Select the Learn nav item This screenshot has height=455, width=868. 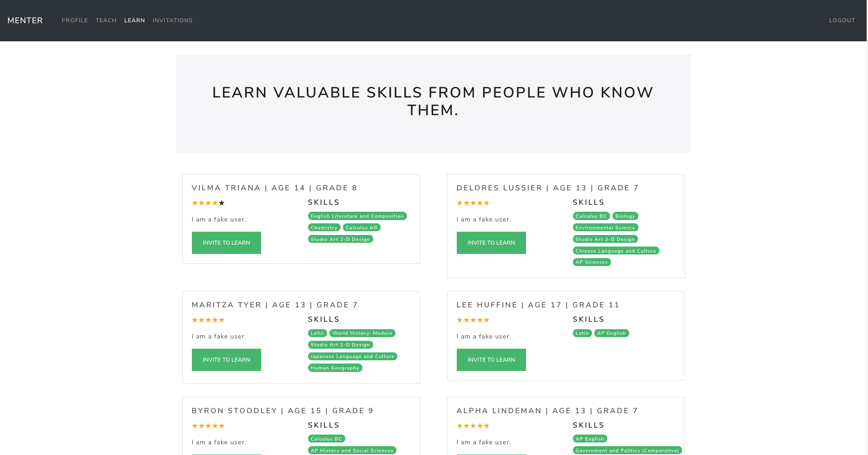[135, 20]
